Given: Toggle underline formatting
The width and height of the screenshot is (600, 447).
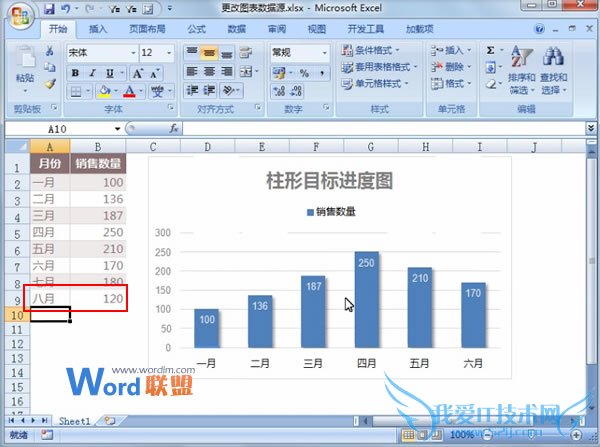Looking at the screenshot, I should (x=110, y=73).
